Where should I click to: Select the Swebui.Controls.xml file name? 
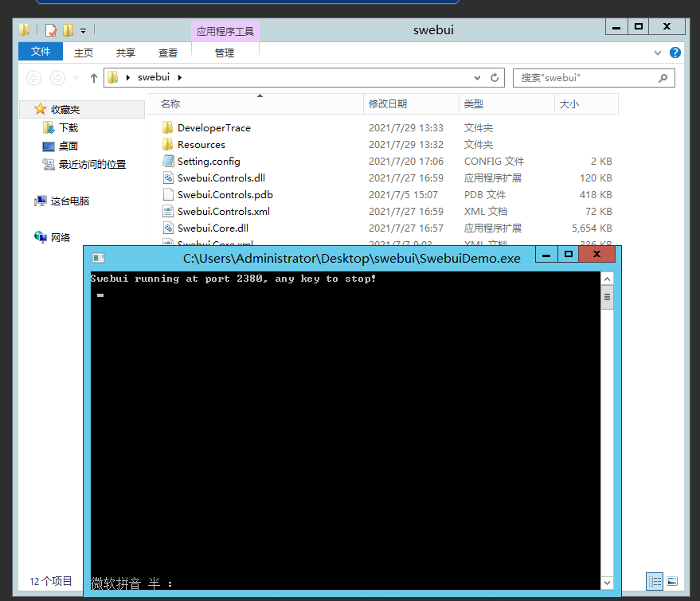pos(224,212)
